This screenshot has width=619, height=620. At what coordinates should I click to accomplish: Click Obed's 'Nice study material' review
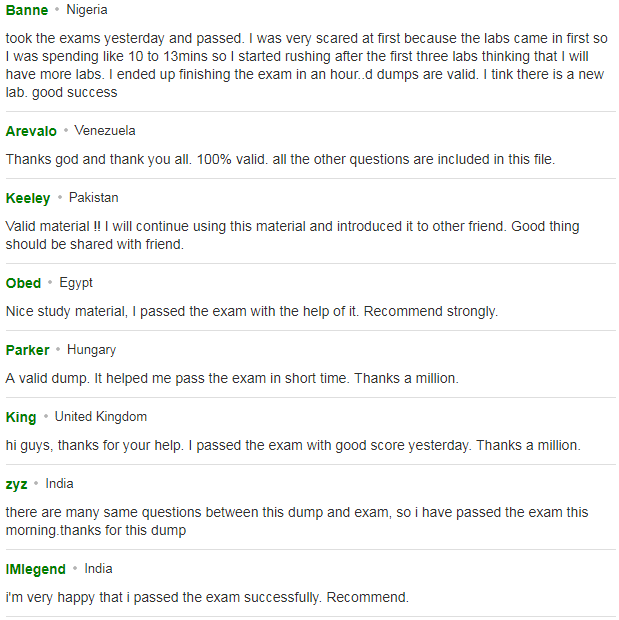252,312
